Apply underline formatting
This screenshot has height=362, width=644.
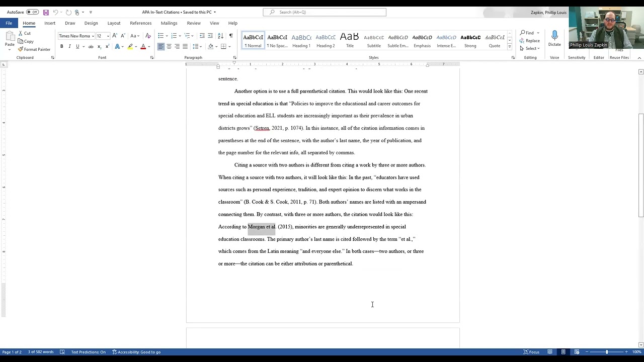pyautogui.click(x=77, y=46)
